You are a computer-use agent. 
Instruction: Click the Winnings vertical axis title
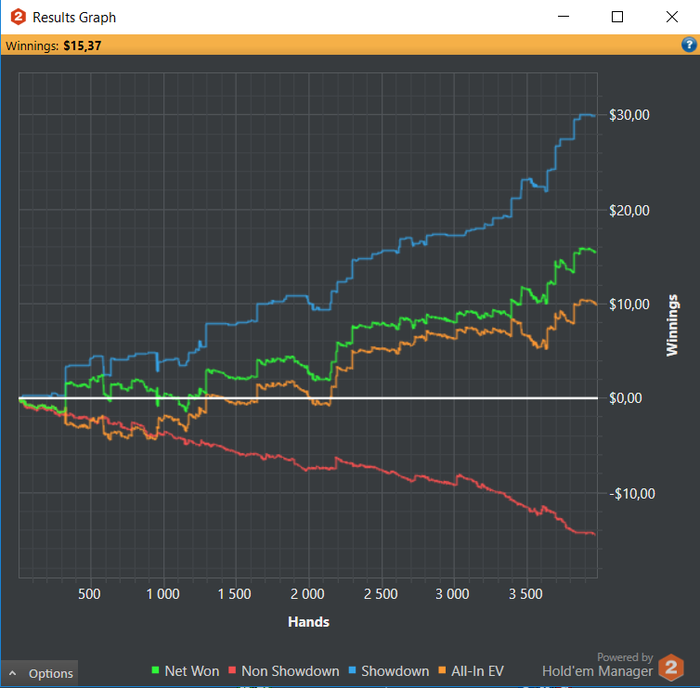[x=672, y=325]
